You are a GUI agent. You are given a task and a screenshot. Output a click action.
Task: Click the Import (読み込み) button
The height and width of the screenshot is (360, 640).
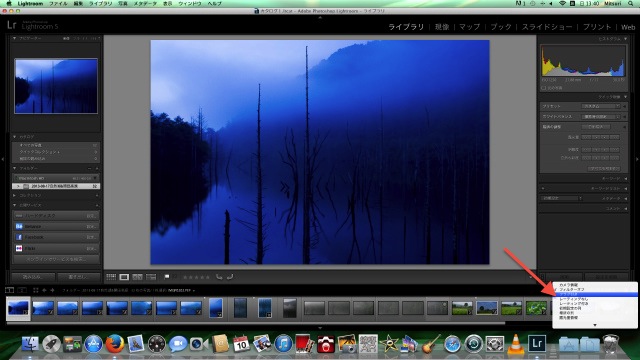(33, 277)
